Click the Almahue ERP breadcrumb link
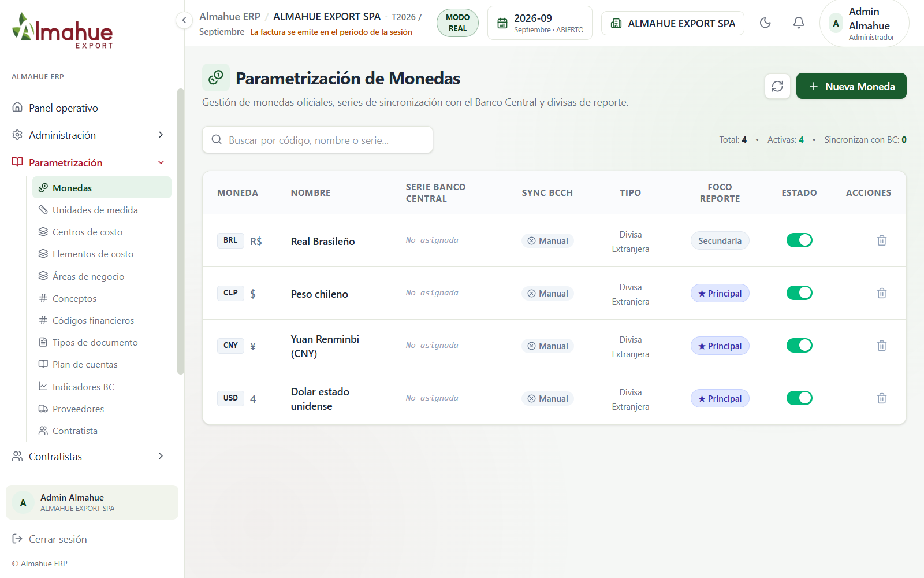This screenshot has height=578, width=924. (x=230, y=17)
